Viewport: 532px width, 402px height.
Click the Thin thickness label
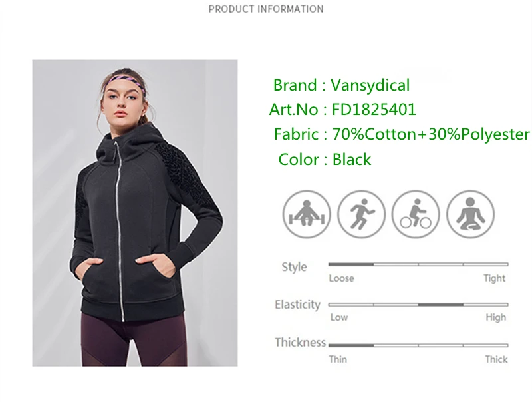click(338, 359)
